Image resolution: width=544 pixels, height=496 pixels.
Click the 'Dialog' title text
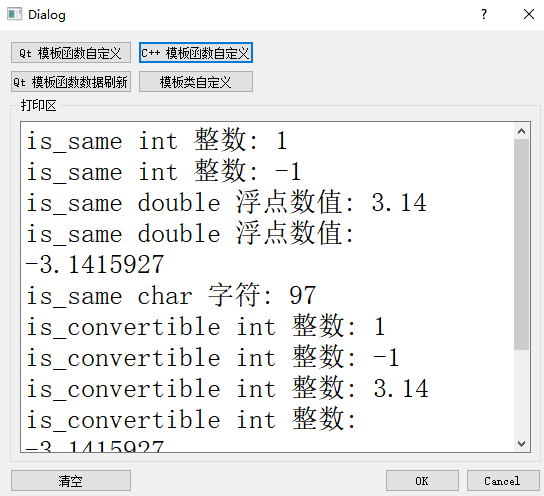click(x=47, y=15)
